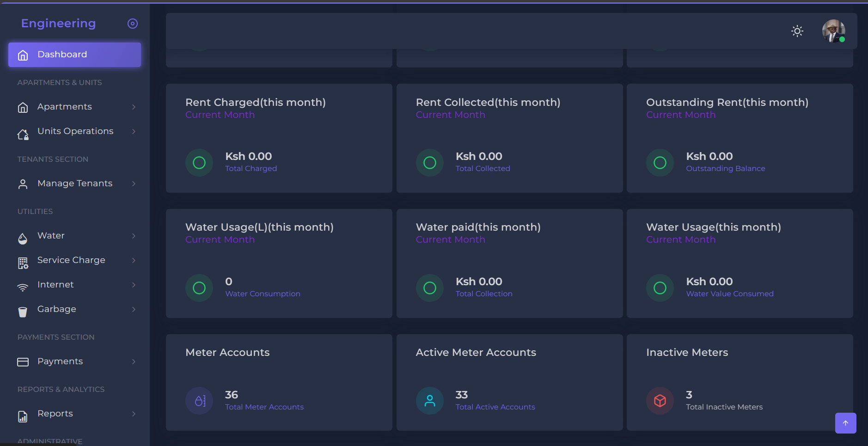Click the Inactive Meters red box icon

coord(660,401)
